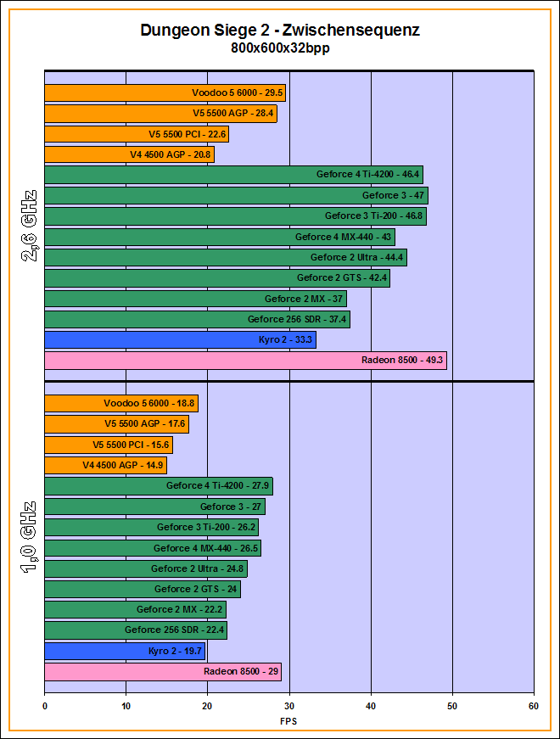Screen dimensions: 560x739
Task: Click the chart title Dungeon Siege 2 - Zwischensequenz
Action: (x=280, y=31)
